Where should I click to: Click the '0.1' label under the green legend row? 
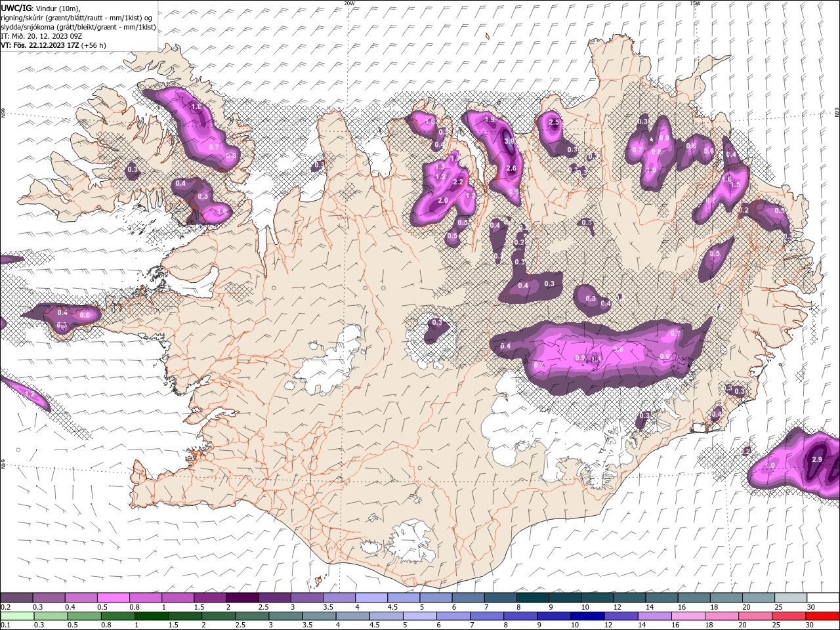[6, 625]
